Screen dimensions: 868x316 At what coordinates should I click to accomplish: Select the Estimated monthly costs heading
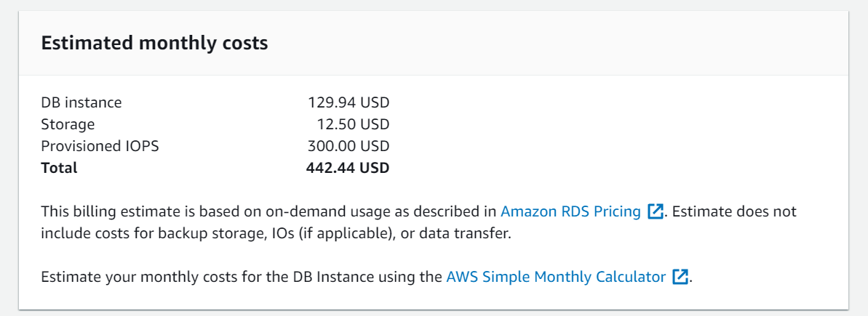click(x=154, y=43)
